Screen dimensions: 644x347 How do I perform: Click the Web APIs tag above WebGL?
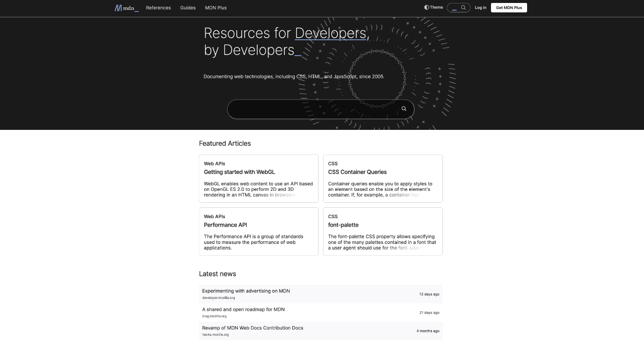[x=215, y=164]
